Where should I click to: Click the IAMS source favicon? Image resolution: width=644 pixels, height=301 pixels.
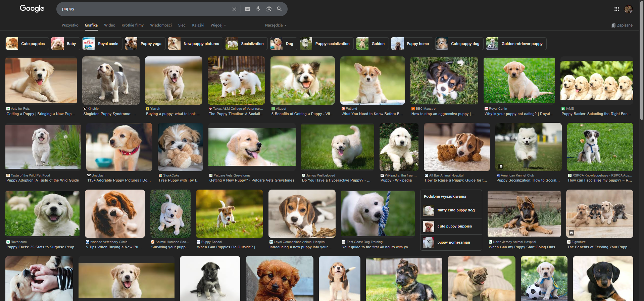coord(563,109)
